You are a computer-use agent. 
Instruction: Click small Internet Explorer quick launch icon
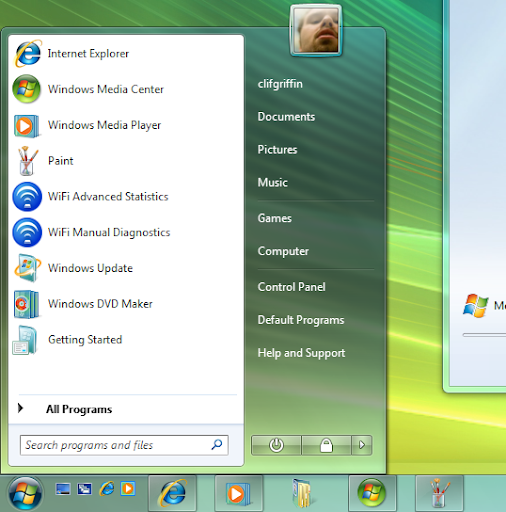coord(107,489)
